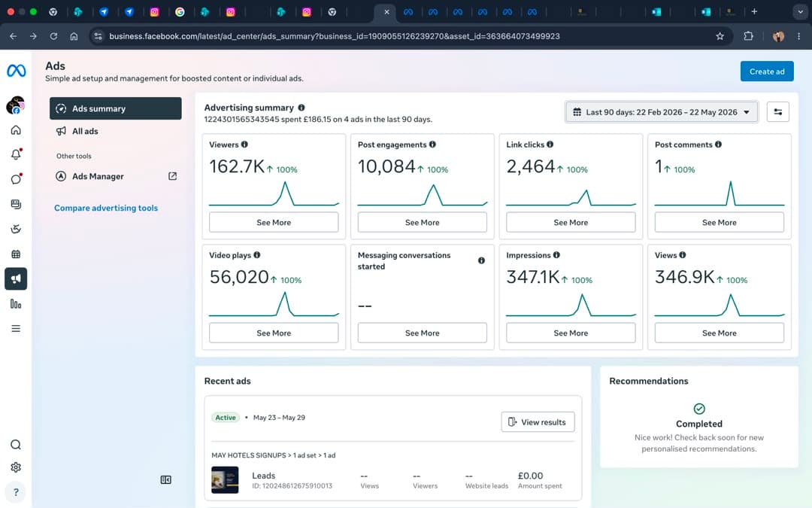Open notifications bell in left sidebar

16,154
